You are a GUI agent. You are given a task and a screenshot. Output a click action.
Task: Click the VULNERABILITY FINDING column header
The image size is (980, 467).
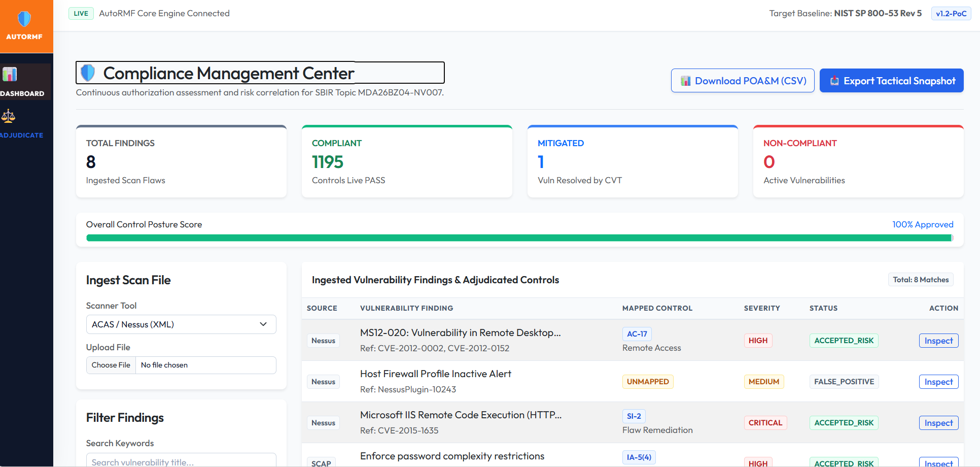point(406,308)
